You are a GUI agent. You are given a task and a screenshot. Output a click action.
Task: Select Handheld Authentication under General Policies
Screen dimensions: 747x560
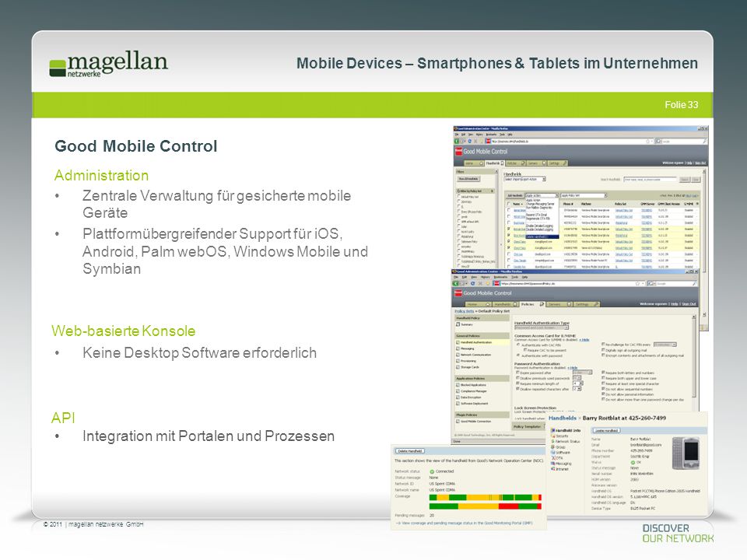pyautogui.click(x=474, y=342)
